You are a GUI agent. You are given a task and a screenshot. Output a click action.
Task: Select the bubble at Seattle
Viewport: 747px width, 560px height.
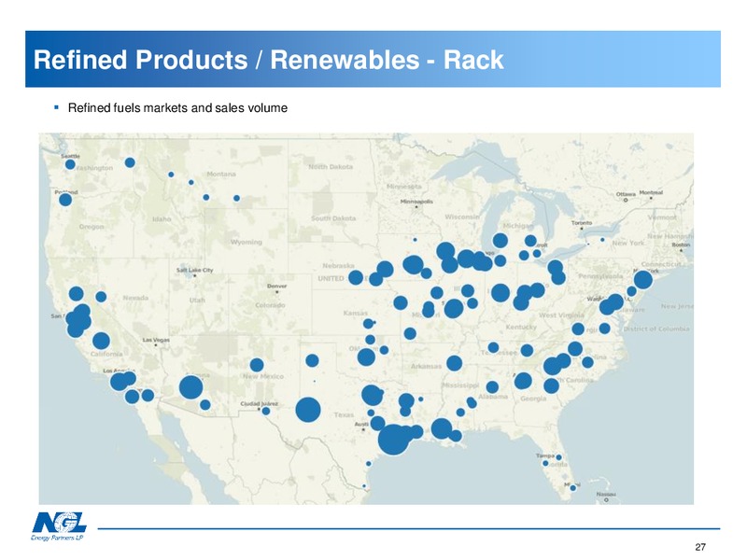pos(70,164)
